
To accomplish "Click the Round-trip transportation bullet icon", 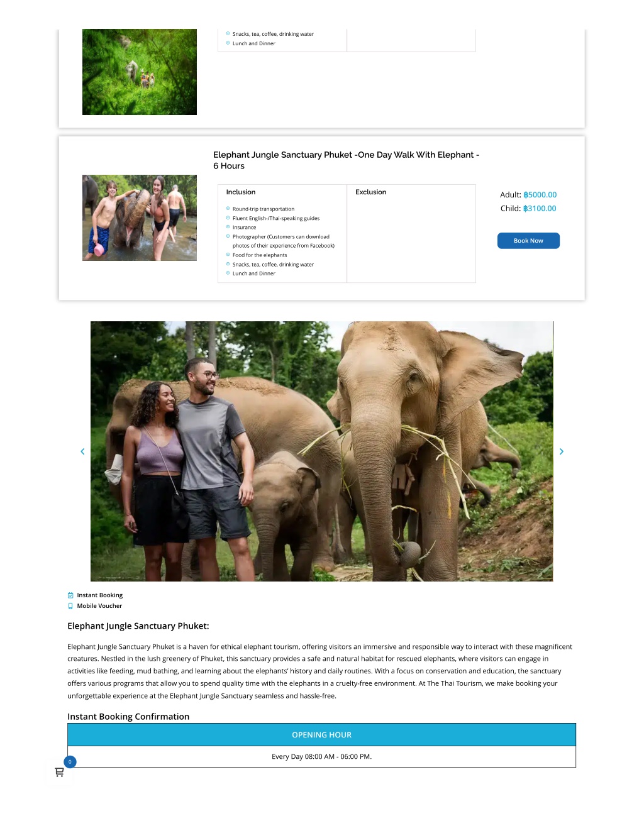I will [x=228, y=209].
